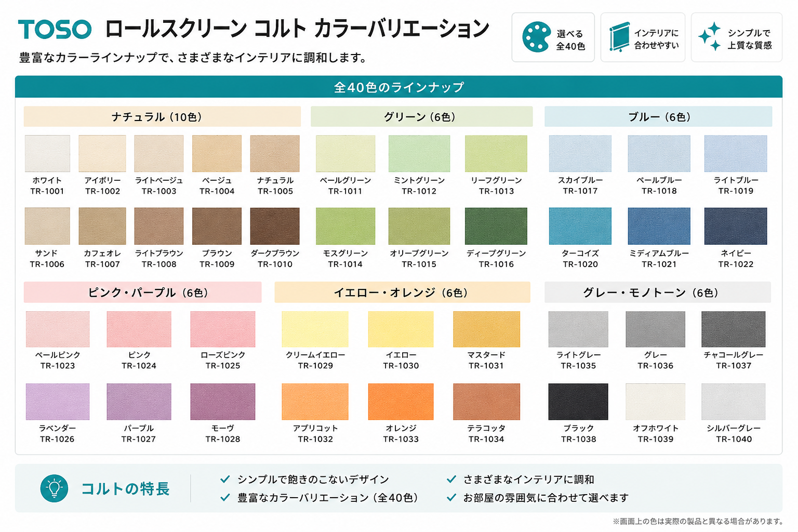Pick the ディープグリーン TR-1016 swatch

(496, 226)
